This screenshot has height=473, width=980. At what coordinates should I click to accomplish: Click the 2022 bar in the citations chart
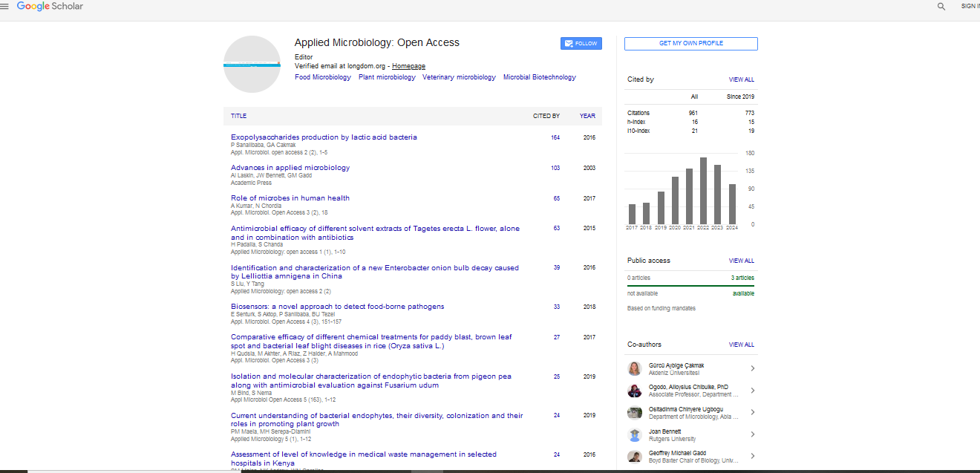coord(703,191)
